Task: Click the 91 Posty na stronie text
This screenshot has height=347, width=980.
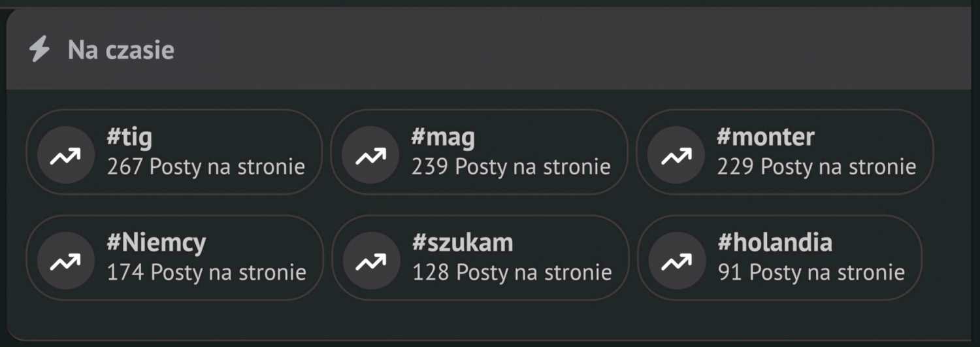Action: click(811, 272)
